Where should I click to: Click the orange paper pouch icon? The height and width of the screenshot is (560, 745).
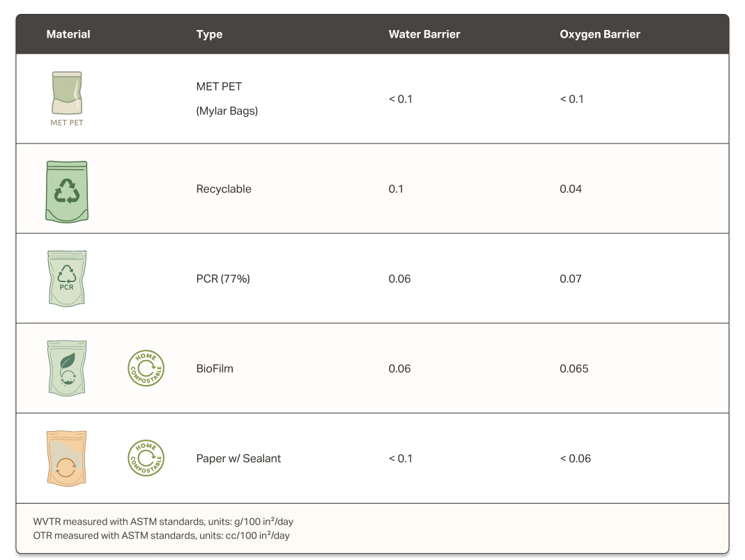point(67,458)
